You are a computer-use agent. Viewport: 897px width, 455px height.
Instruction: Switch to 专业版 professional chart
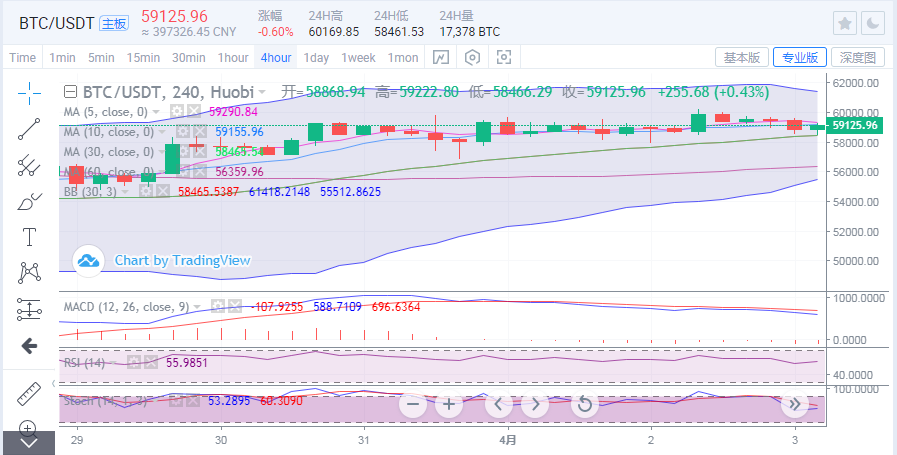[800, 57]
